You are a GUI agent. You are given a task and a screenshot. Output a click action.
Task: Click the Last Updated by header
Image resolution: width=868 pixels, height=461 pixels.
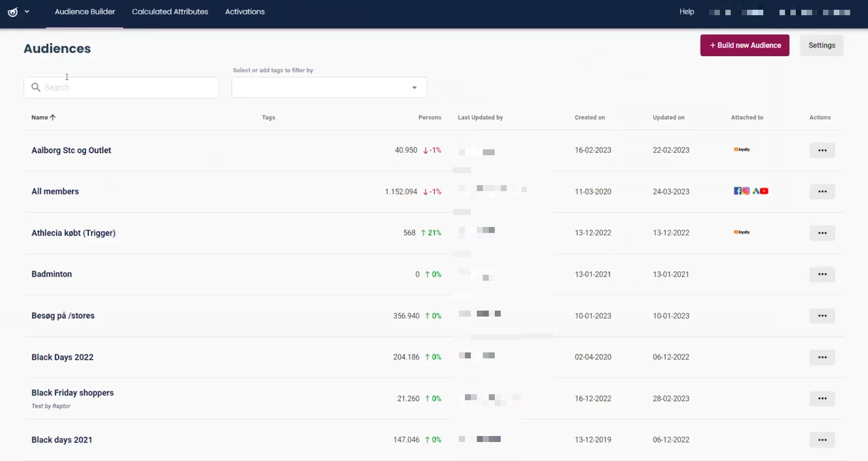click(x=480, y=117)
